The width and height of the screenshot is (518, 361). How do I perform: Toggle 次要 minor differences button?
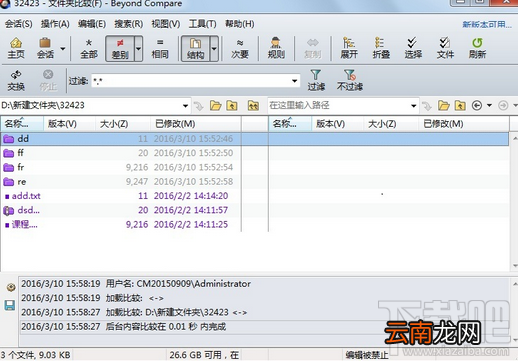(x=240, y=48)
